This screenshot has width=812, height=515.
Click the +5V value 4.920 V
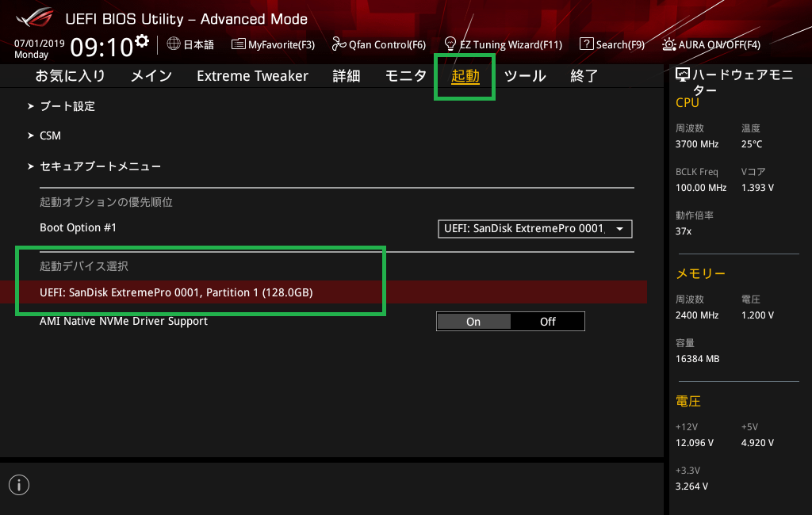757,443
